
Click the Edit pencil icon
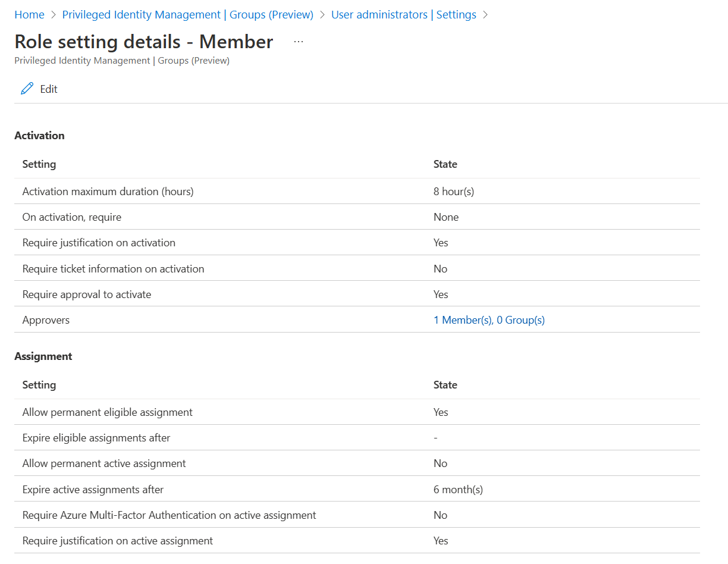click(x=27, y=89)
